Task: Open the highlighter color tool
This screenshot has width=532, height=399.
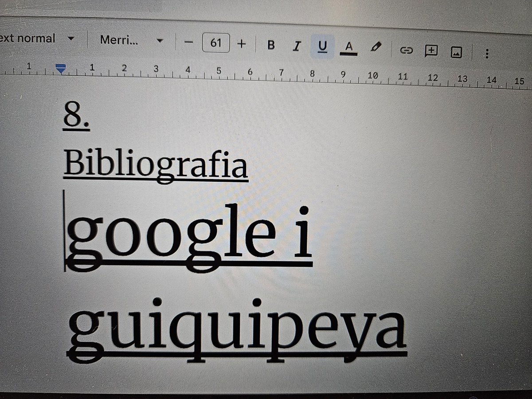Action: 375,46
